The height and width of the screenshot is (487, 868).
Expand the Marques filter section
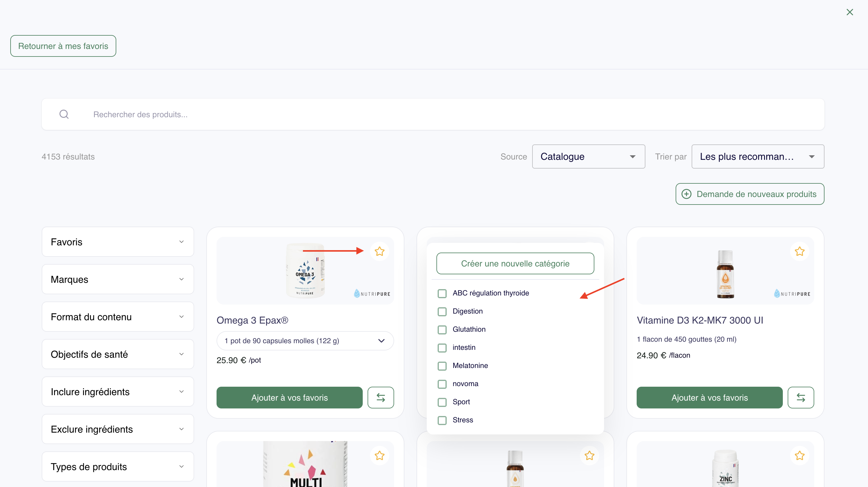(x=117, y=279)
